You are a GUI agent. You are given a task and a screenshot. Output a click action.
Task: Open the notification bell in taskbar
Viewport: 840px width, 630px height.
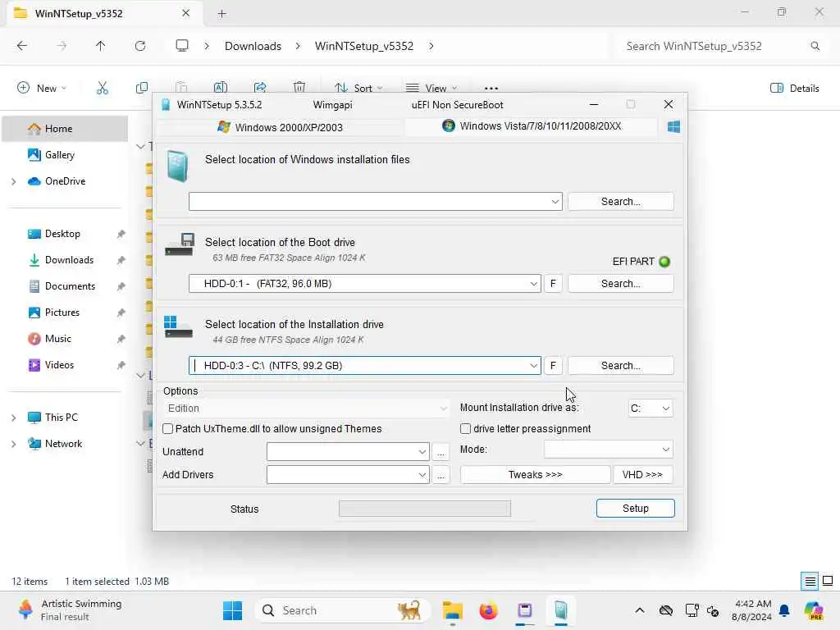tap(784, 610)
